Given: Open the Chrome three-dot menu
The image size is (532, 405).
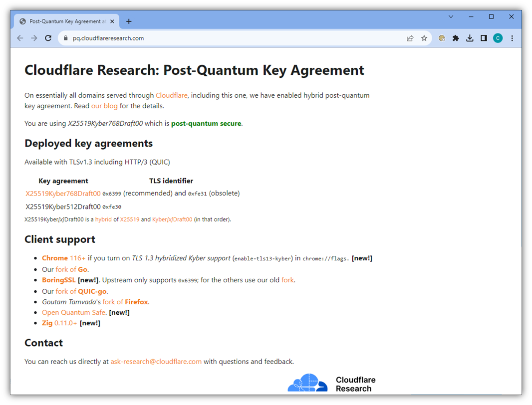Looking at the screenshot, I should (x=512, y=37).
